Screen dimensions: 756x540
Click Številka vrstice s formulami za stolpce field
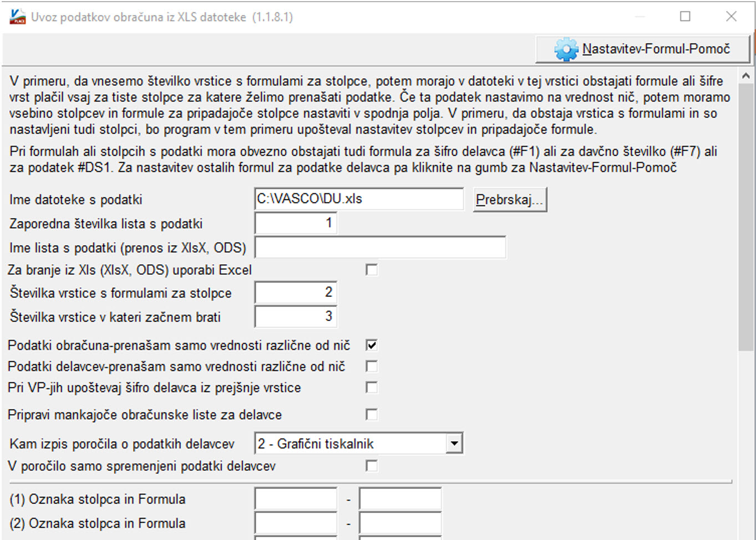coord(296,292)
